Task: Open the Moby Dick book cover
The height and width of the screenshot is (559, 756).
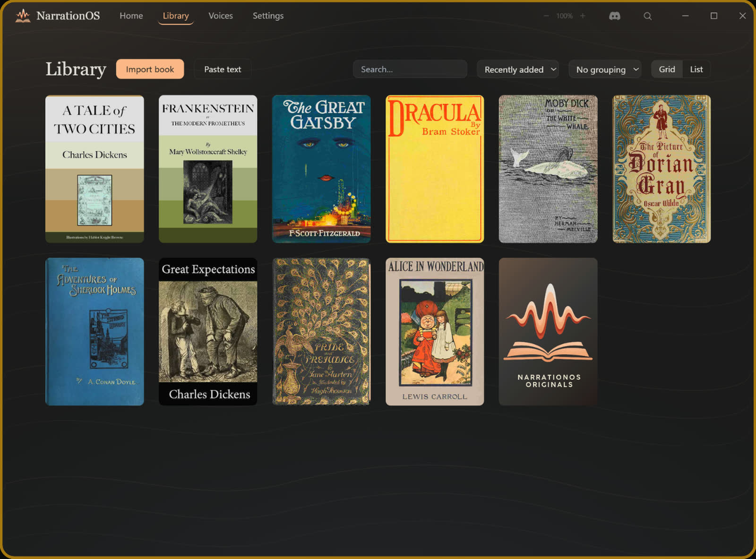Action: click(x=548, y=169)
